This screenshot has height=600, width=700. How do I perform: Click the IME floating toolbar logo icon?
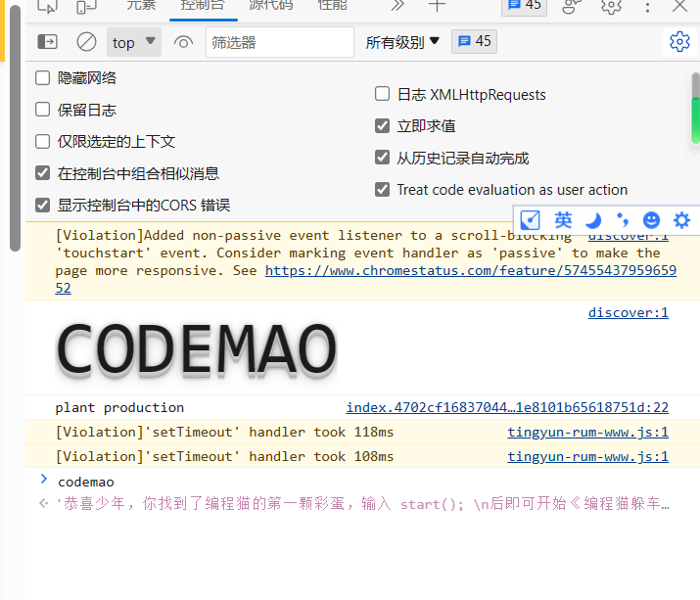tap(531, 220)
